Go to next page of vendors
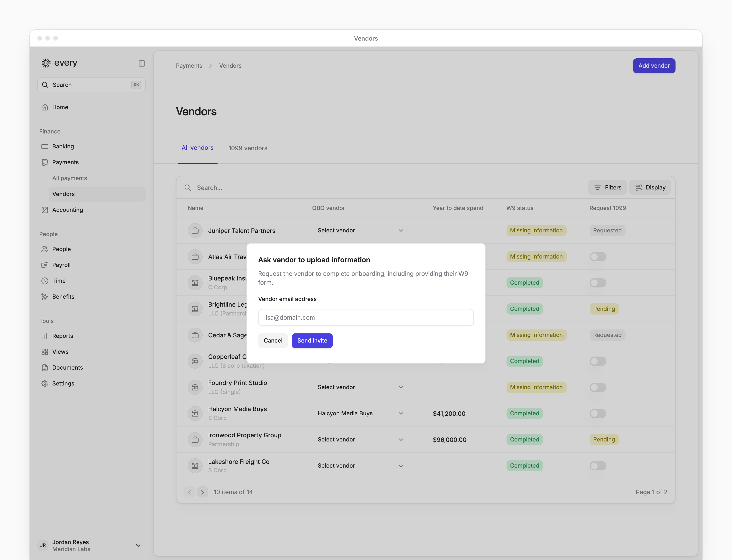The width and height of the screenshot is (732, 560). (x=202, y=492)
